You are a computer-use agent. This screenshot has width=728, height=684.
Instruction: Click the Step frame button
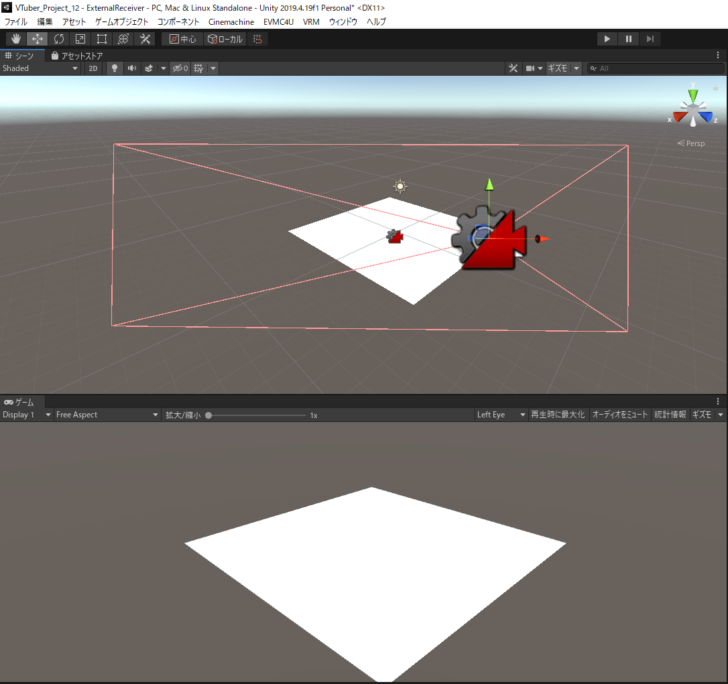(651, 39)
